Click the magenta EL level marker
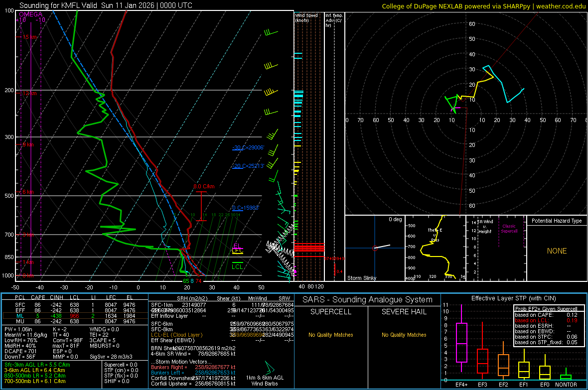588x390 pixels. (x=237, y=246)
